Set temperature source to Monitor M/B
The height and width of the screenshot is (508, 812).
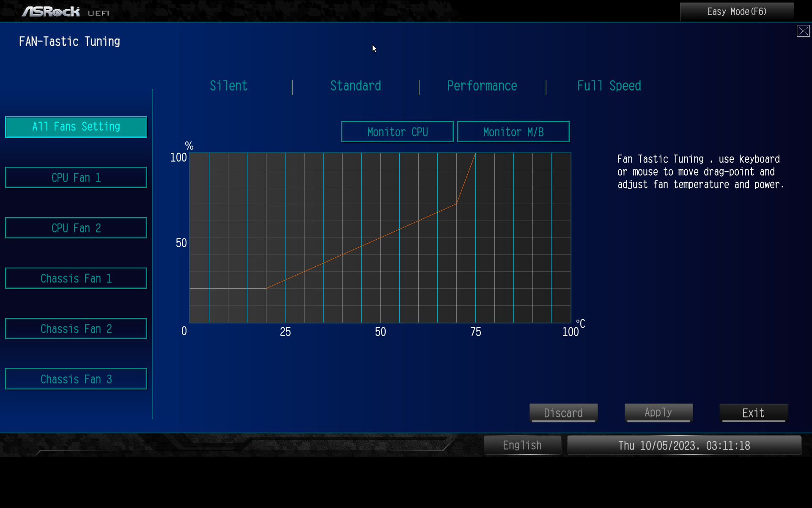coord(513,132)
